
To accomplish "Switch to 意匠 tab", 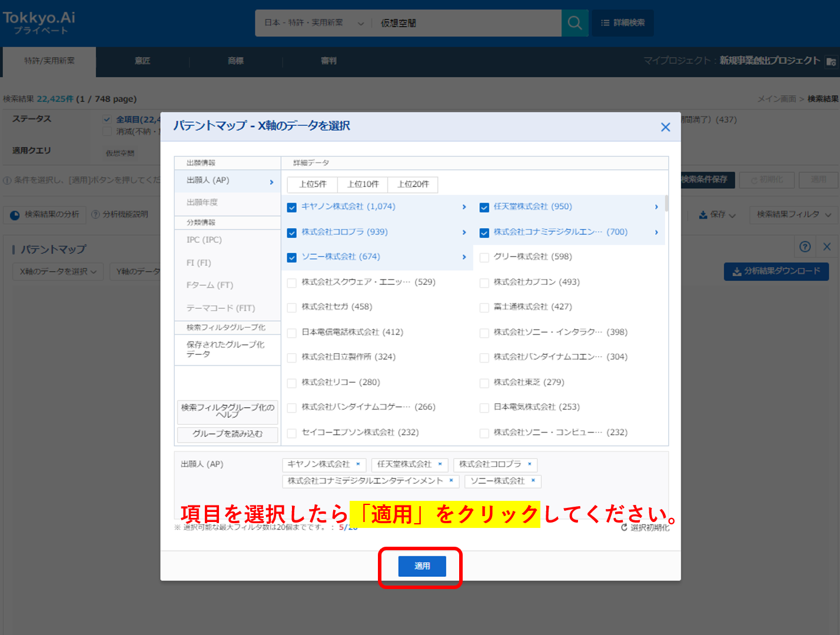I will (142, 61).
